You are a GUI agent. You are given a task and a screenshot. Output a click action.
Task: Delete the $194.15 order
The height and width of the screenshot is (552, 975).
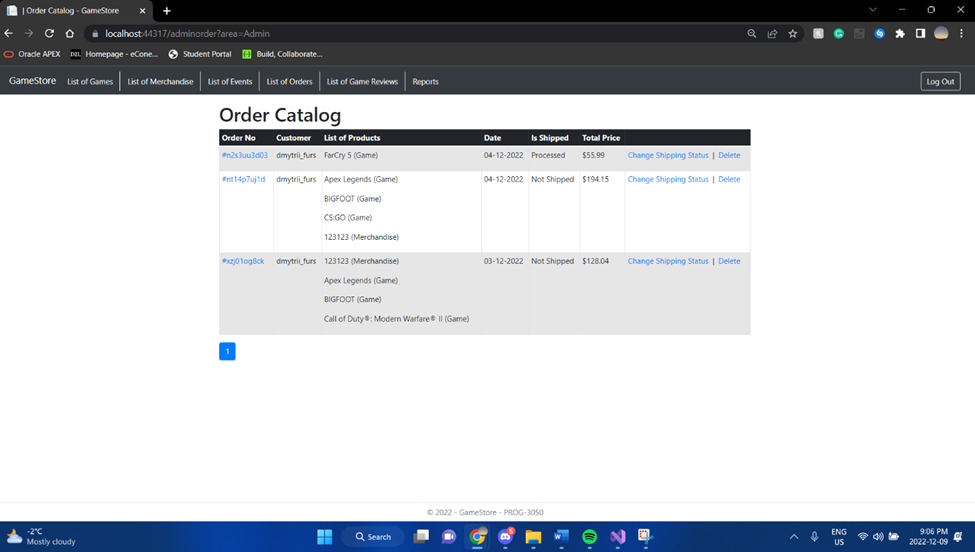(x=729, y=179)
